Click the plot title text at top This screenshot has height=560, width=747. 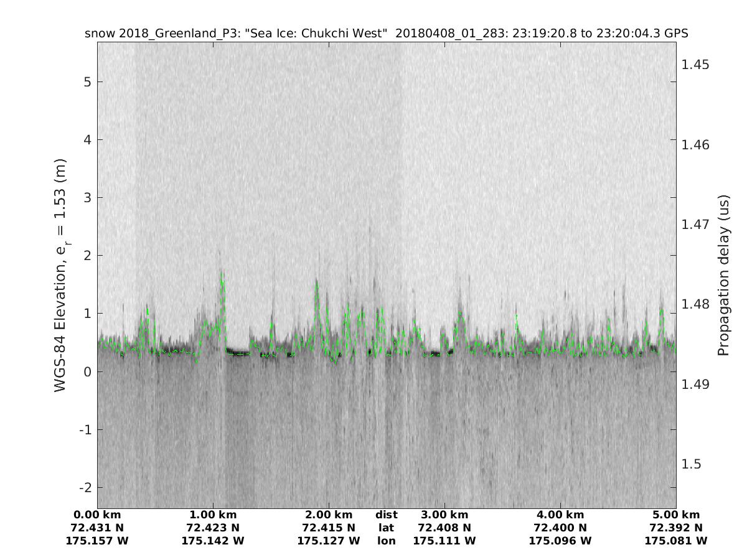point(386,34)
